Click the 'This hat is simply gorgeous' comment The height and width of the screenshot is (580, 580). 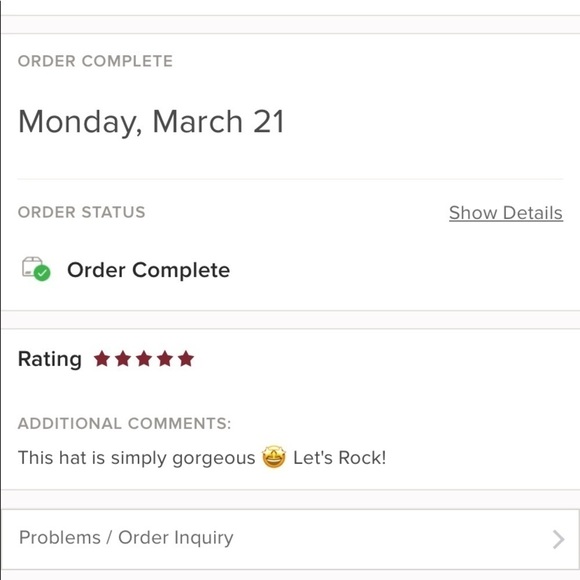(x=136, y=458)
